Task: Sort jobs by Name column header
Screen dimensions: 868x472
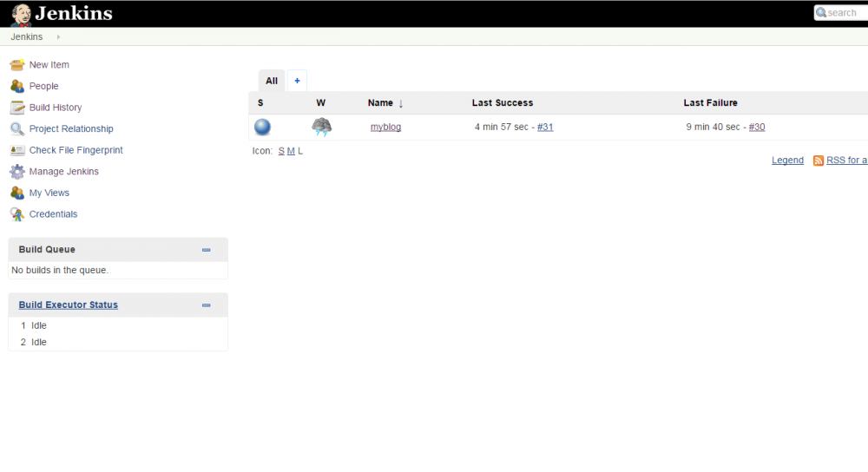Action: (380, 103)
